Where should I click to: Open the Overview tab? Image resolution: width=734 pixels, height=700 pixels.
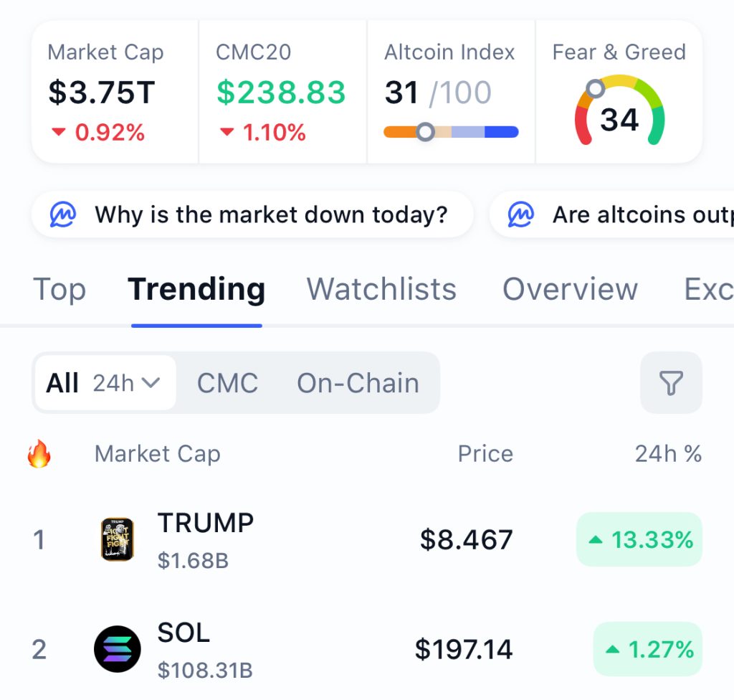[x=570, y=290]
